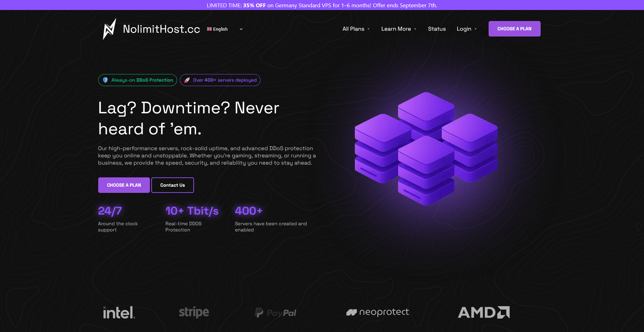Click the 'Our high-performance servers' paragraph
This screenshot has width=644, height=332.
pyautogui.click(x=207, y=156)
